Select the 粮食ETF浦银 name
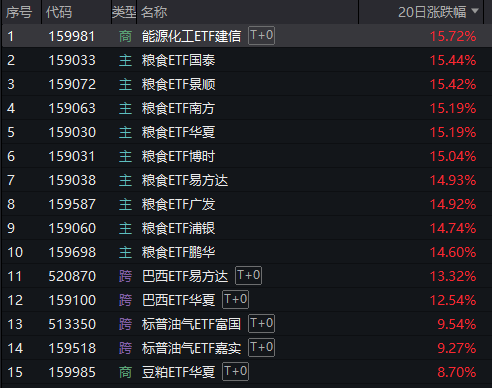This screenshot has height=388, width=492. point(178,228)
